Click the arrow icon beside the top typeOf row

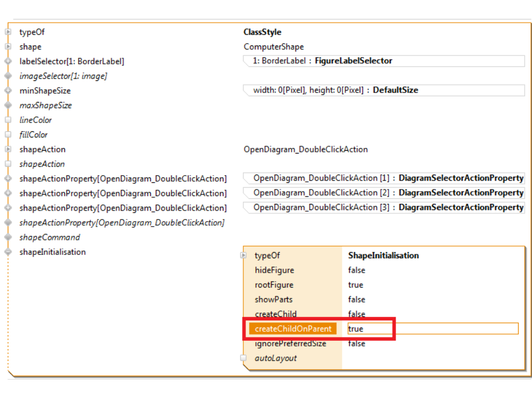[x=8, y=32]
